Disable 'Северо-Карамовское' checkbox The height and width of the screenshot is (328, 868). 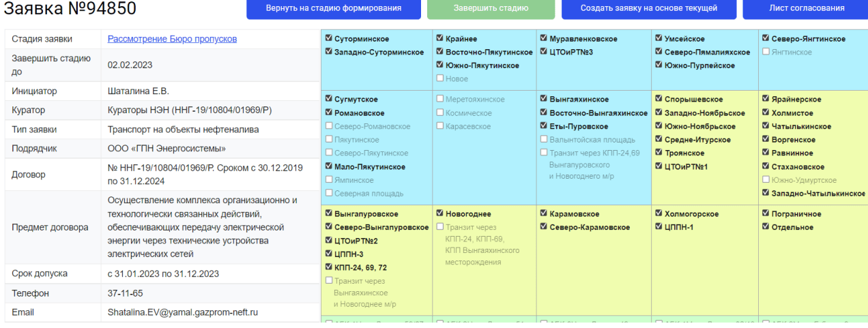point(544,227)
